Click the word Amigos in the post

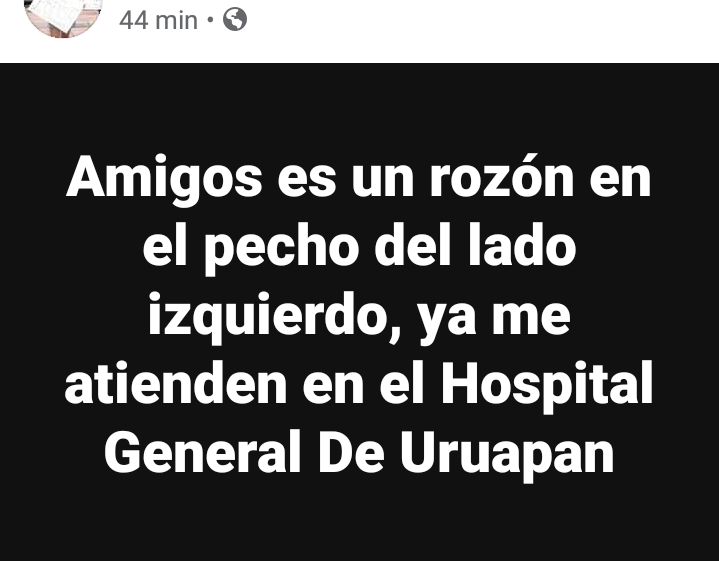pyautogui.click(x=164, y=179)
